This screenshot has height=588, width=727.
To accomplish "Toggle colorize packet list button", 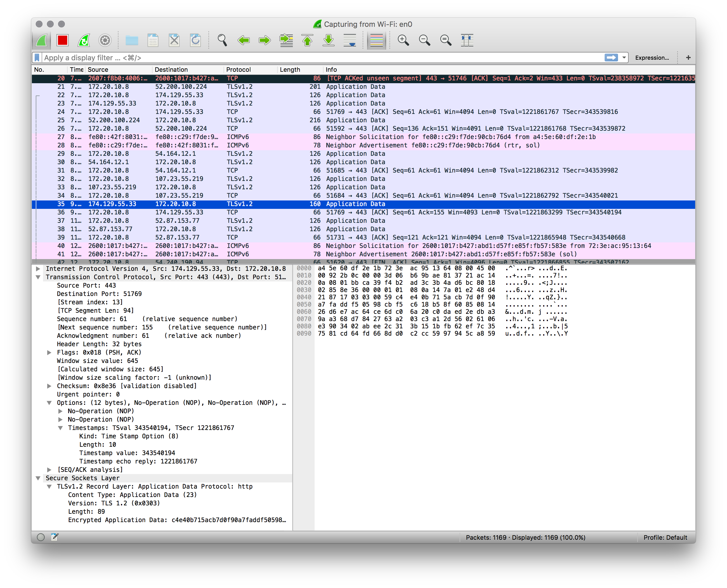I will tap(377, 40).
